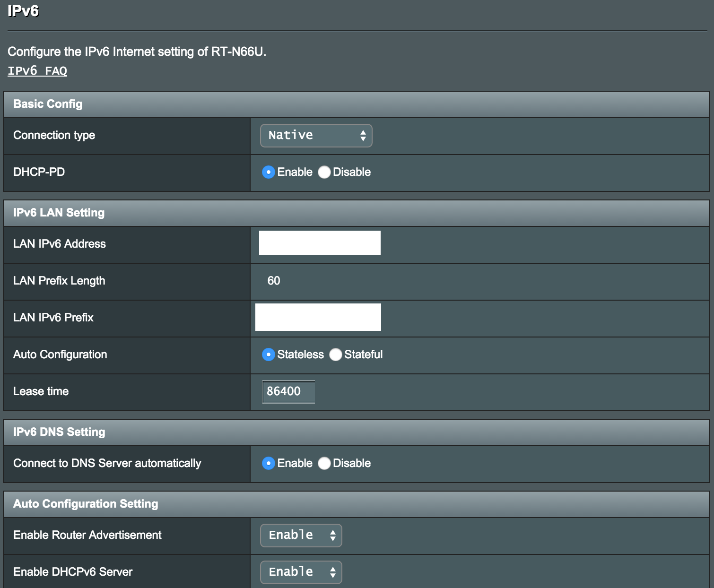Click the LAN IPv6 Address field

(x=320, y=243)
